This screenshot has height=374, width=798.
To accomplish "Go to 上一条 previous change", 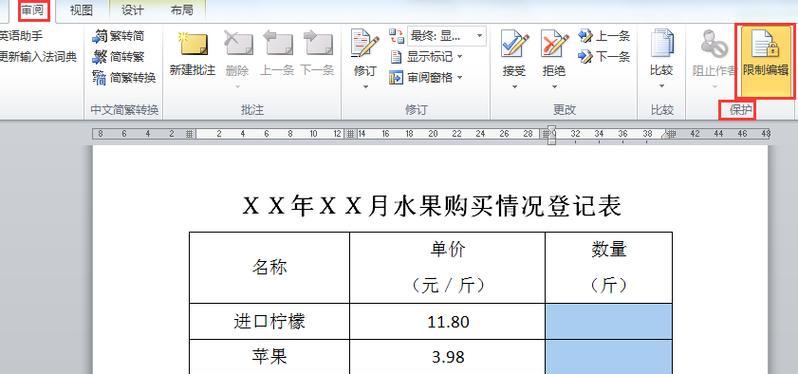I will pos(605,36).
